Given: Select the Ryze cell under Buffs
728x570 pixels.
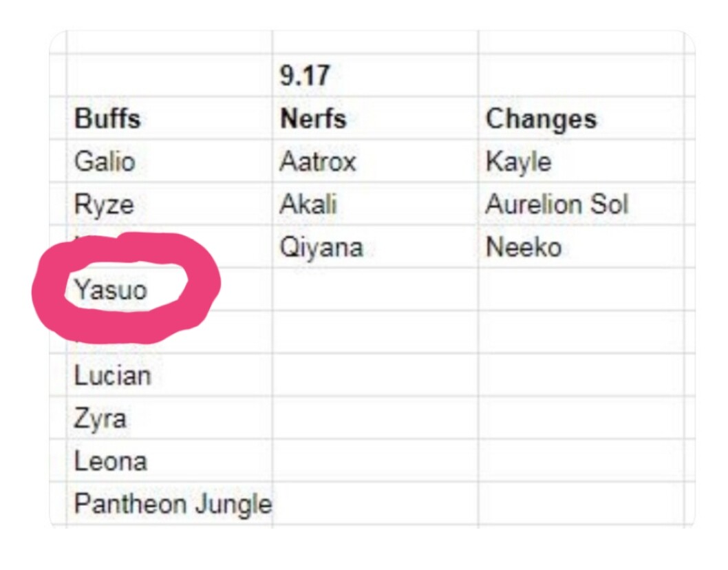Looking at the screenshot, I should [x=169, y=204].
